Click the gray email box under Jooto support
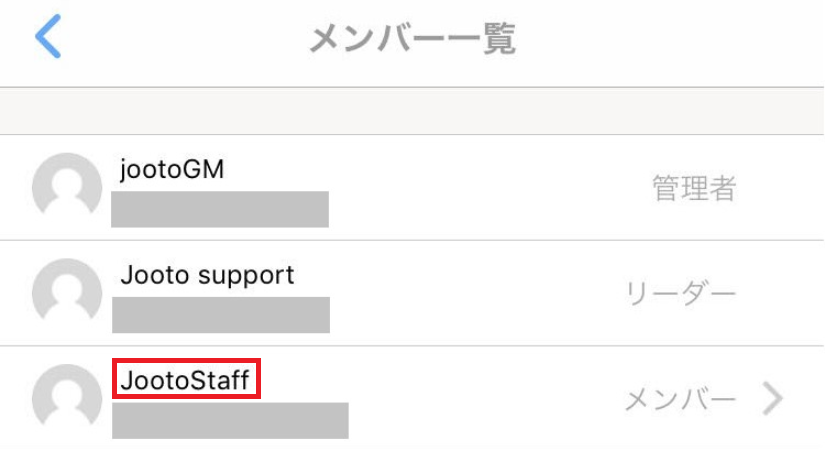 (x=221, y=315)
